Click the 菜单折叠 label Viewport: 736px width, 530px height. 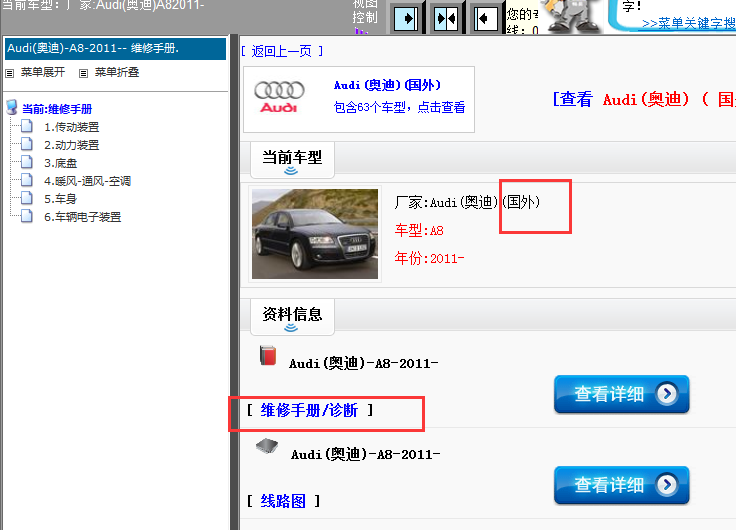(x=117, y=72)
